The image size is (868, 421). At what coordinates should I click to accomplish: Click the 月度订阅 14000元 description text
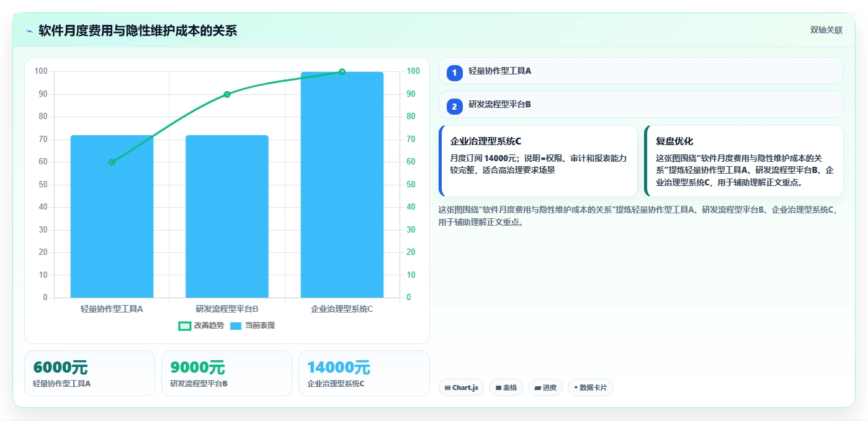tap(539, 164)
